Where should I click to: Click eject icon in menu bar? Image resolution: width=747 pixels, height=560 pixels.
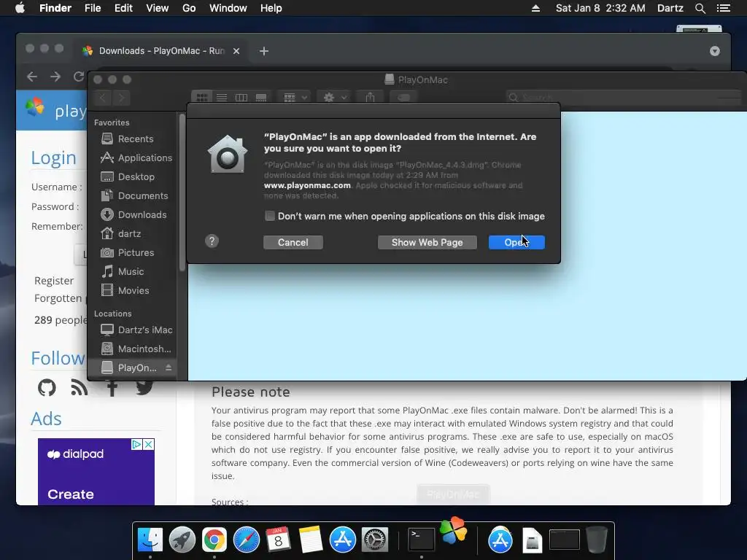pyautogui.click(x=535, y=8)
